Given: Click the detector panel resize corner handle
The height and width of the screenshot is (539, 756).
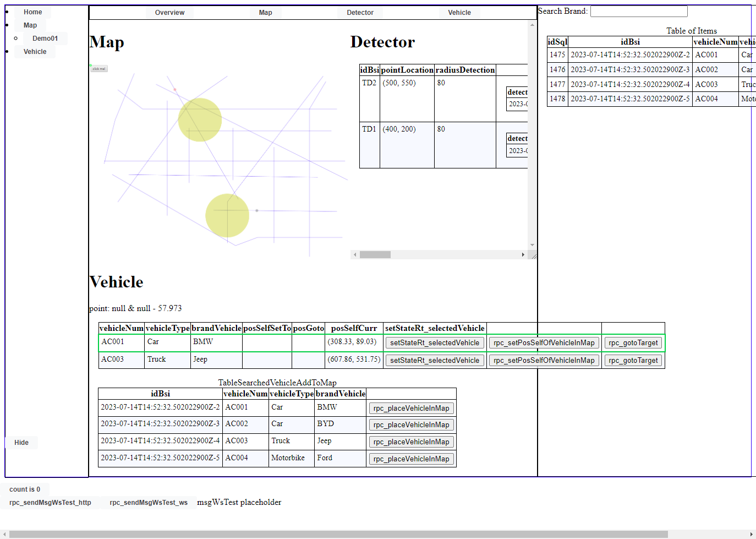Looking at the screenshot, I should click(x=533, y=255).
